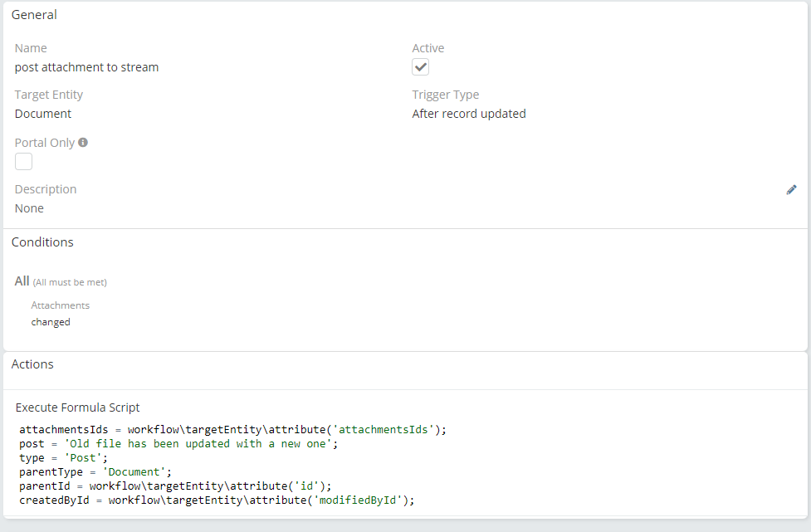Viewport: 811px width, 532px height.
Task: Click the 'After record updated' trigger value
Action: (x=469, y=114)
